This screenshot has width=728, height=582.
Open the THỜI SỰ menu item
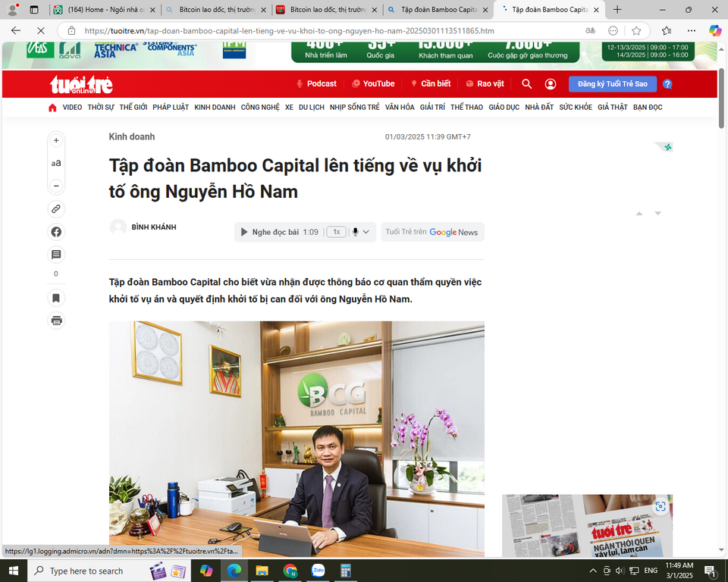[101, 108]
